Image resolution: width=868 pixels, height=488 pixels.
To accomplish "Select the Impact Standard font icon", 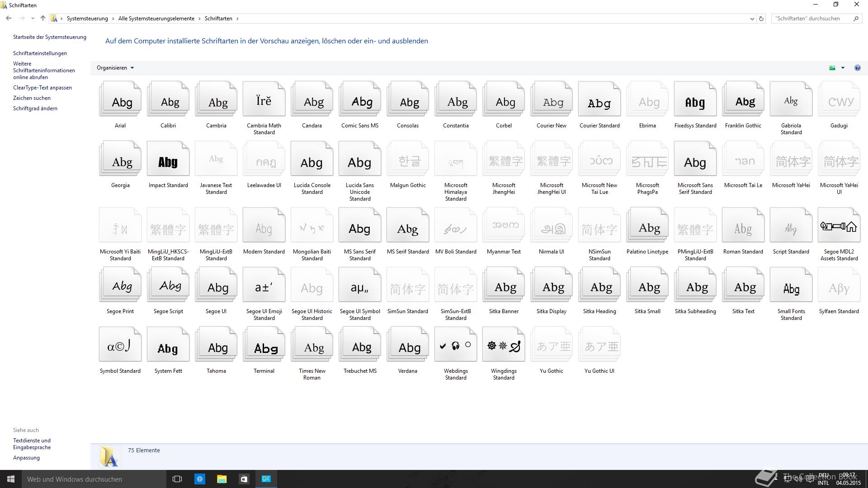I will coord(168,159).
